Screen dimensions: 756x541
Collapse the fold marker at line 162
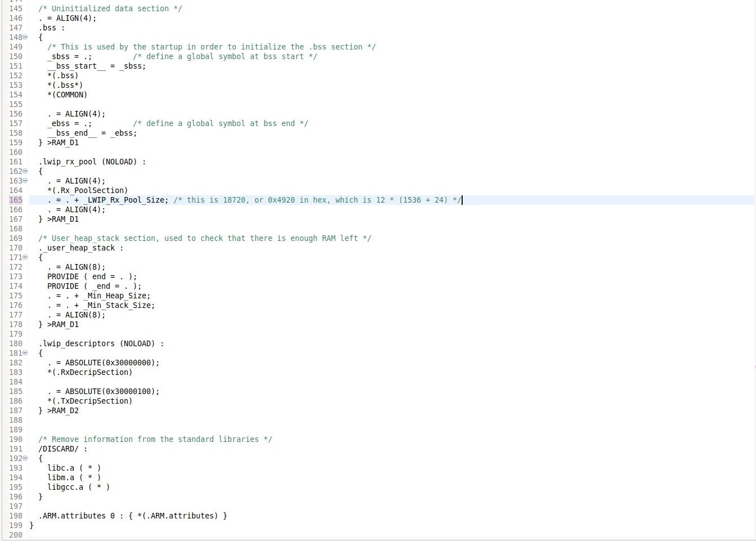click(x=25, y=171)
